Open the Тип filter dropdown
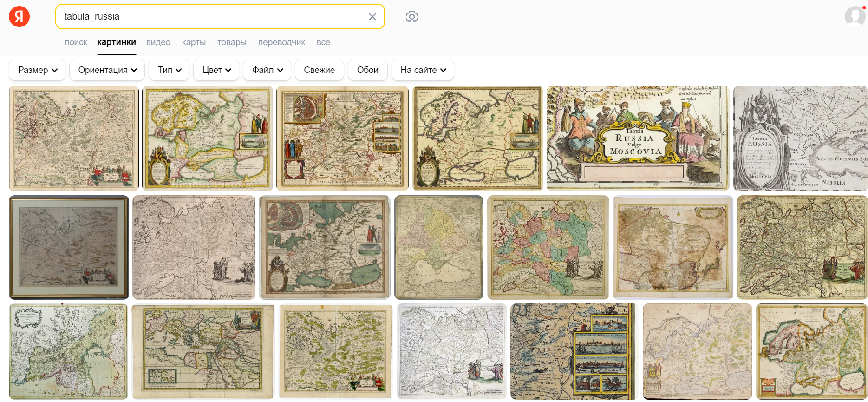Image resolution: width=868 pixels, height=402 pixels. tap(169, 70)
